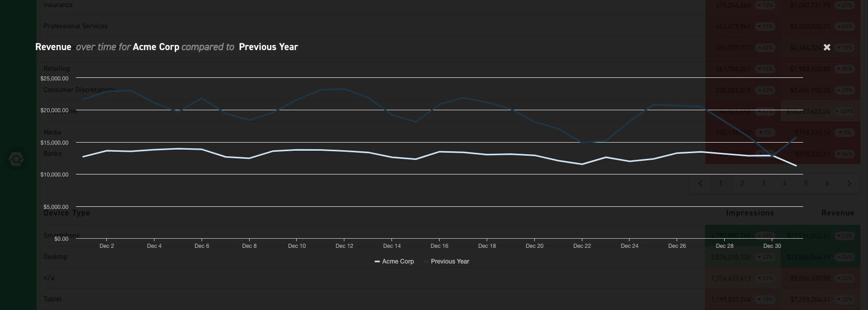Click the Device Type section heading

pyautogui.click(x=67, y=213)
